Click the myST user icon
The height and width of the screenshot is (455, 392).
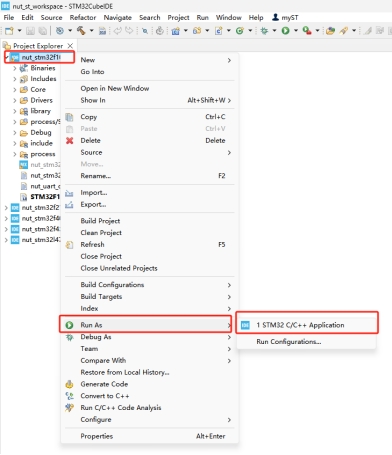275,17
